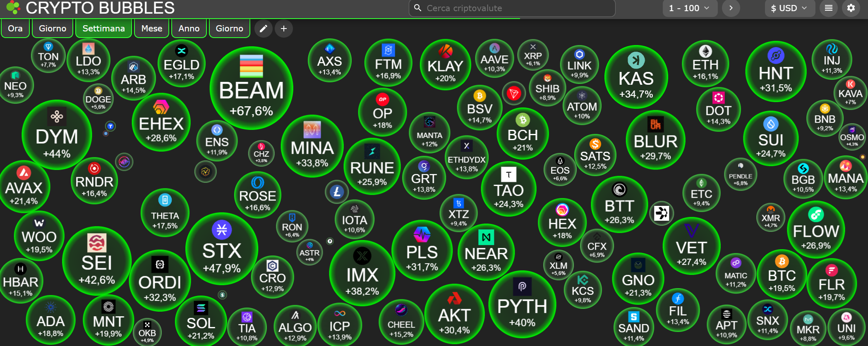The width and height of the screenshot is (868, 346).
Task: Click the CRYPTO BUBBLES title link
Action: (x=100, y=8)
